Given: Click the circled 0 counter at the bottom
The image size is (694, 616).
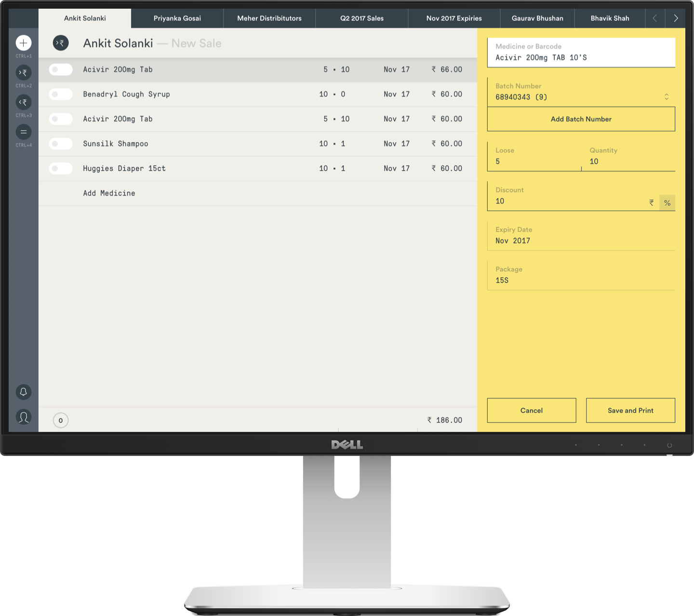Looking at the screenshot, I should click(x=61, y=420).
